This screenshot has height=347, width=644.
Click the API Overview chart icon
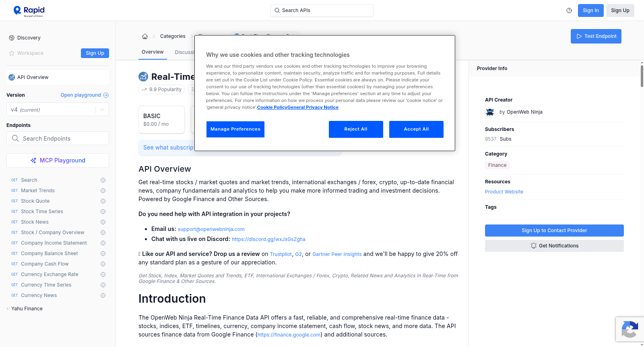(x=12, y=77)
